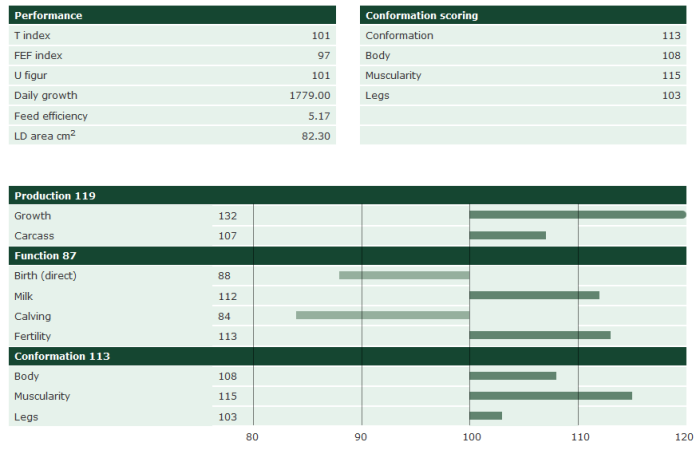Select the LD area cm² row
700x450 pixels.
172,135
